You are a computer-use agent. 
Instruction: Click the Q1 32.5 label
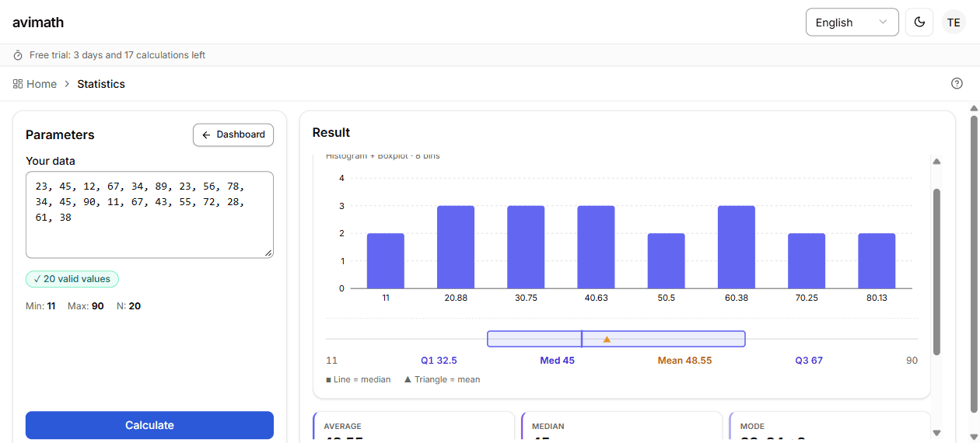tap(439, 361)
